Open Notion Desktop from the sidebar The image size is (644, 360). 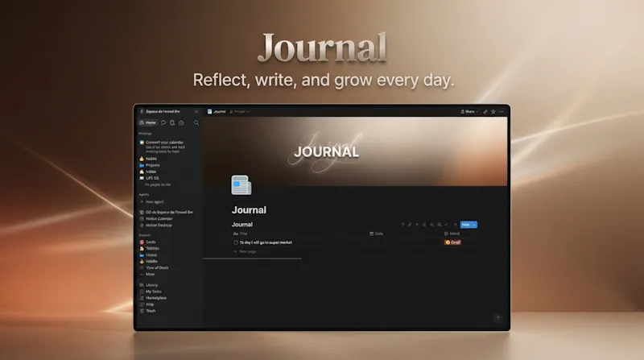[x=156, y=226]
